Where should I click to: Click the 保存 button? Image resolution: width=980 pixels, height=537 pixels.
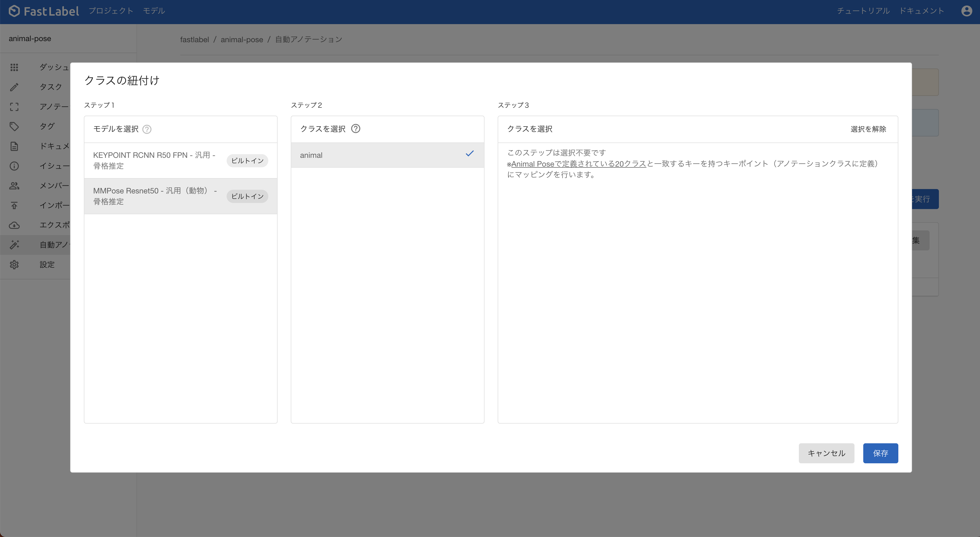[880, 453]
